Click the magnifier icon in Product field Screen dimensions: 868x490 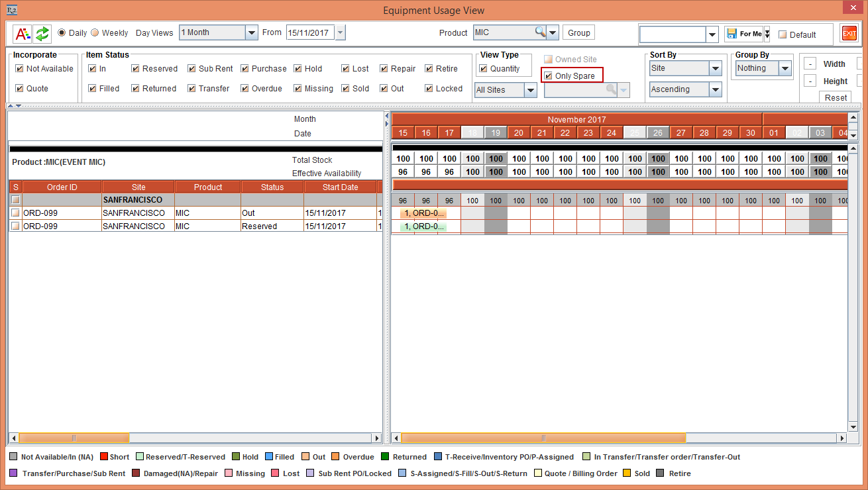tap(540, 32)
